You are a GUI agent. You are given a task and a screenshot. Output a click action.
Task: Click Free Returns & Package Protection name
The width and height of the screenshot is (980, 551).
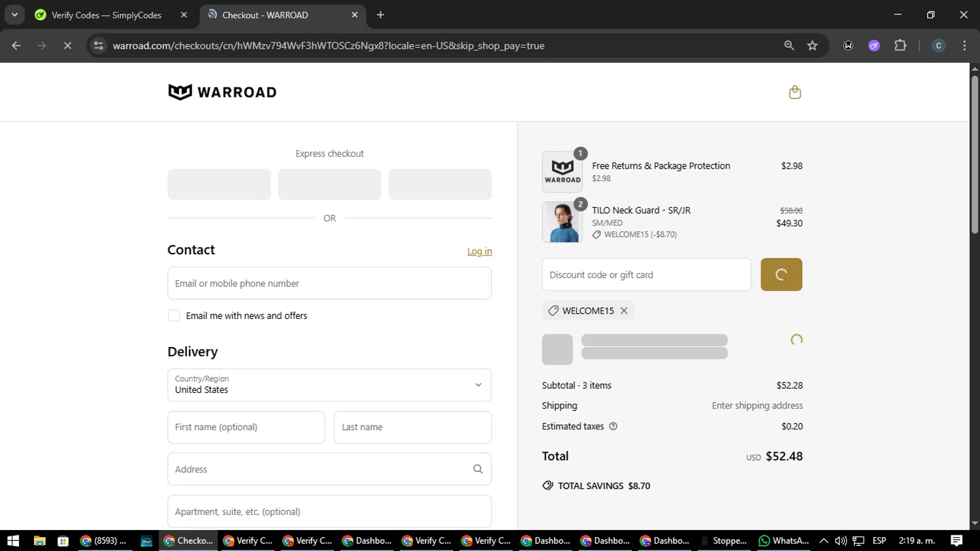click(x=661, y=166)
